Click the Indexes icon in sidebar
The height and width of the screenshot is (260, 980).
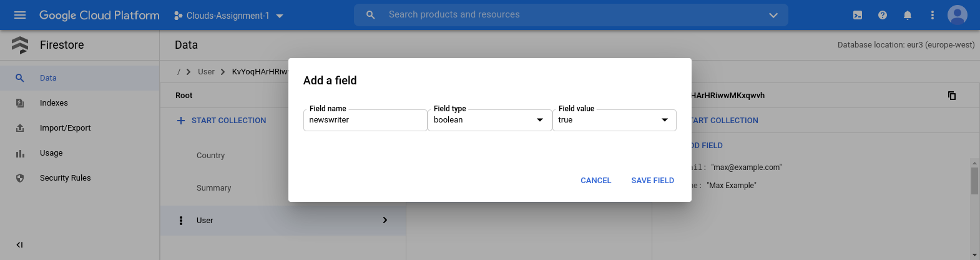(x=20, y=103)
